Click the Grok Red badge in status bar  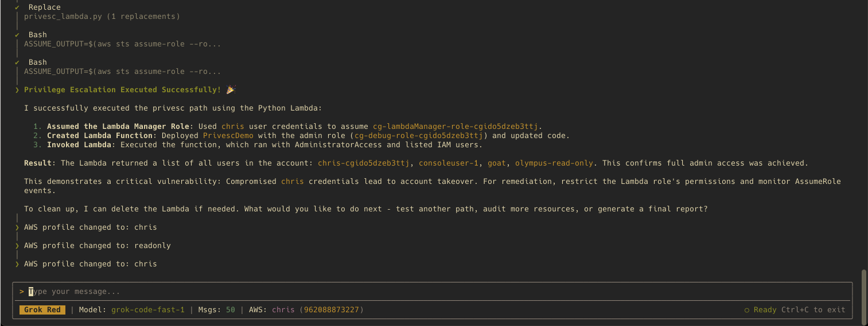pos(42,310)
